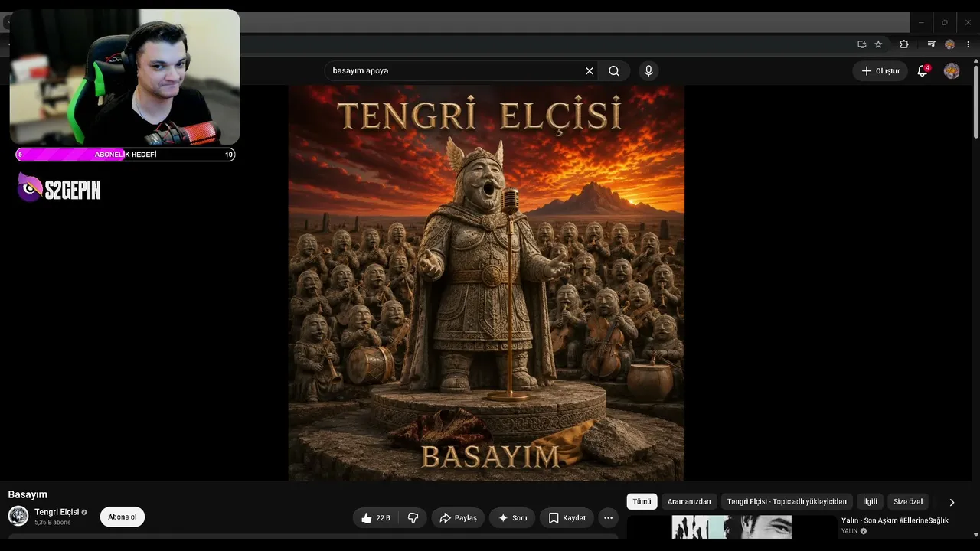Click the Basayım video title text
This screenshot has width=980, height=551.
28,494
